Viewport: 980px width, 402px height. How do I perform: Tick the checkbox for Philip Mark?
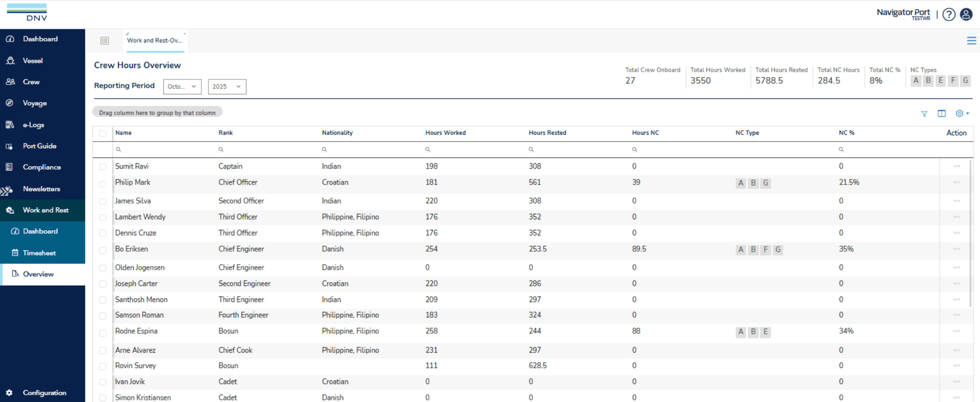click(x=103, y=184)
